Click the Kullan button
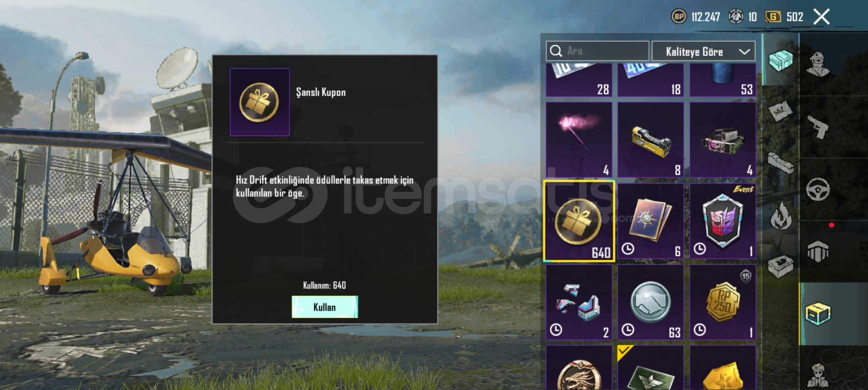The height and width of the screenshot is (390, 868). 325,307
